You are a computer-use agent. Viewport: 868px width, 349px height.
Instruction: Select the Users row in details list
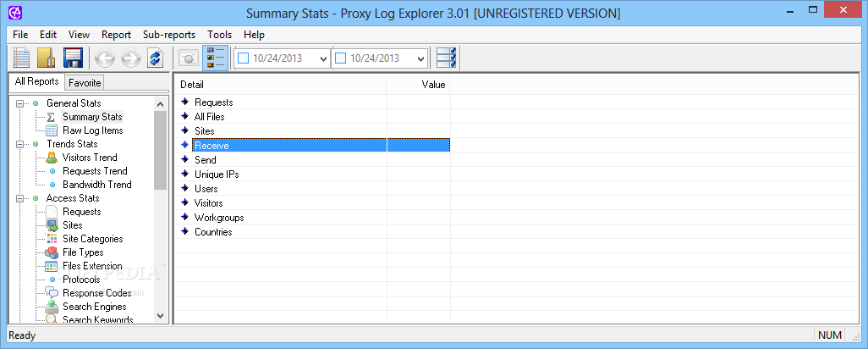313,188
